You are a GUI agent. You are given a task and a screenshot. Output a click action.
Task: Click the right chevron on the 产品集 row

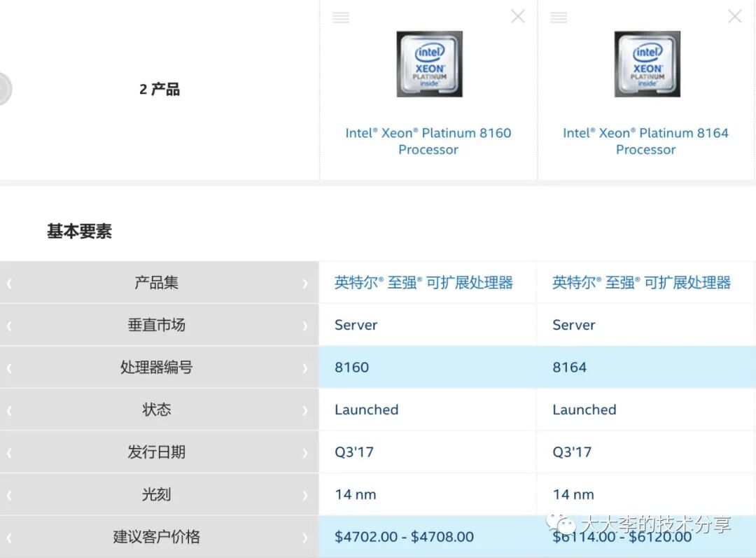pyautogui.click(x=304, y=284)
